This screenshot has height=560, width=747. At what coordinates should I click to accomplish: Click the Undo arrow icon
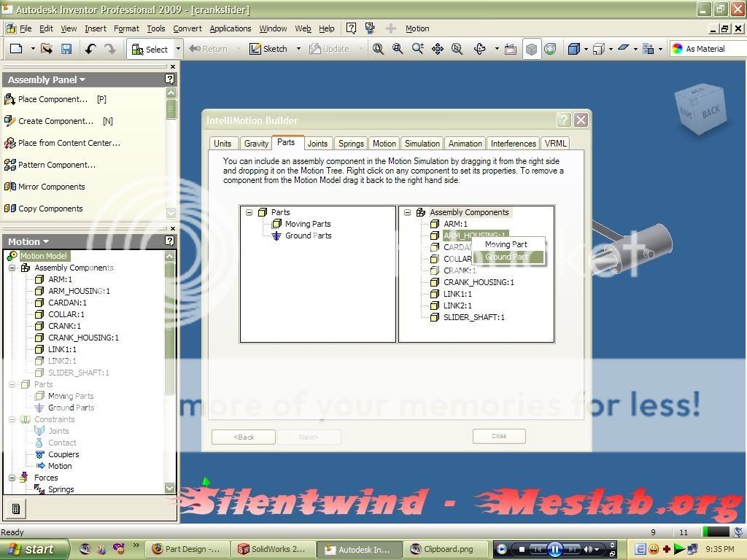(x=90, y=49)
